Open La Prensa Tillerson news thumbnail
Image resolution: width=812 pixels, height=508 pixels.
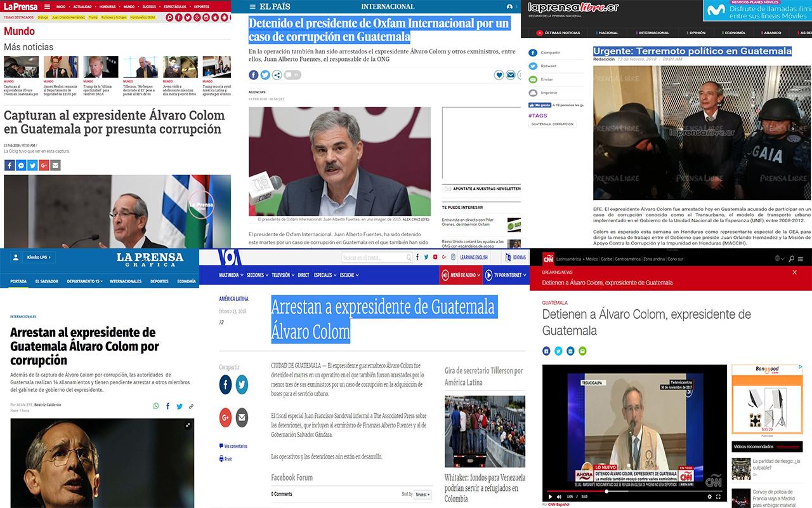pyautogui.click(x=140, y=67)
